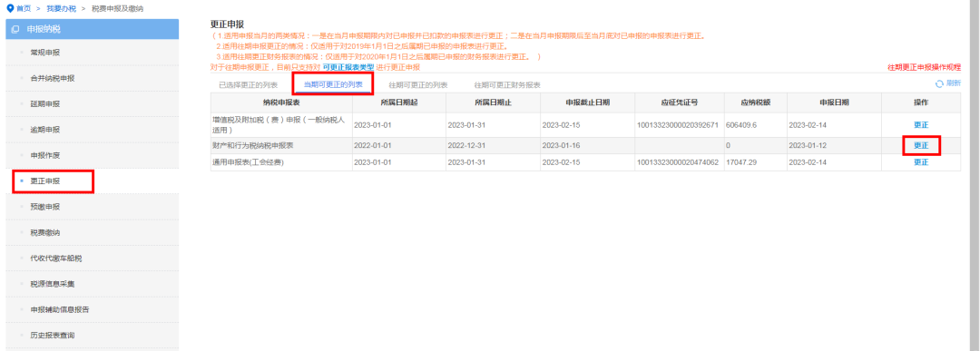Open the 常规申报 sidebar item

(x=45, y=53)
